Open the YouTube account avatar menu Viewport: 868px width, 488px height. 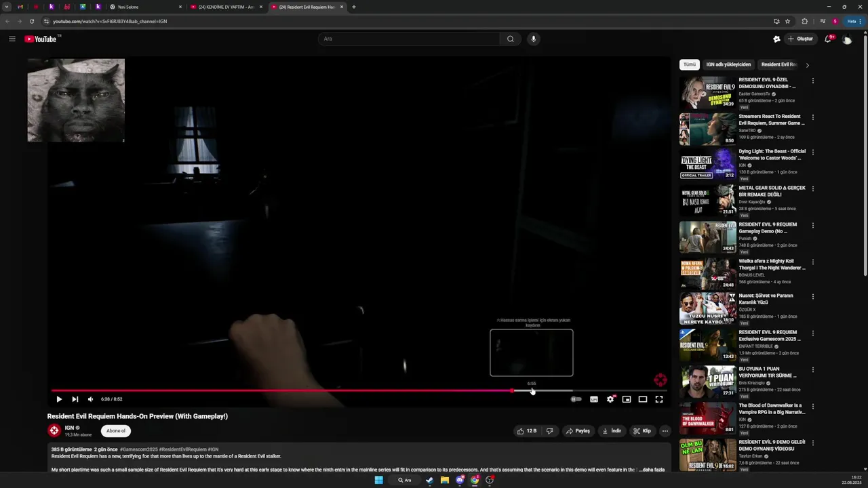click(847, 39)
